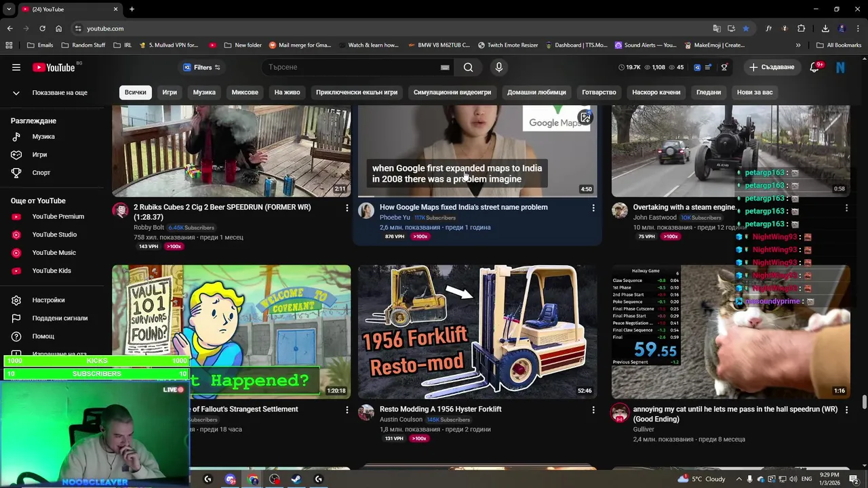Screen dimensions: 868x488
Task: Click the Gulliver channel avatar
Action: pos(620,413)
